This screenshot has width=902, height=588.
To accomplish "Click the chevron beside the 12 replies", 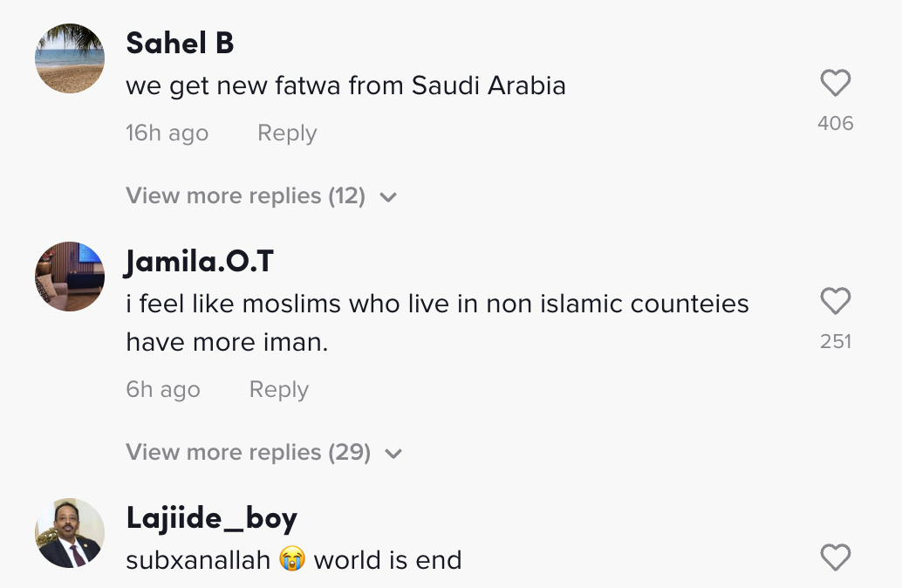I will point(389,197).
